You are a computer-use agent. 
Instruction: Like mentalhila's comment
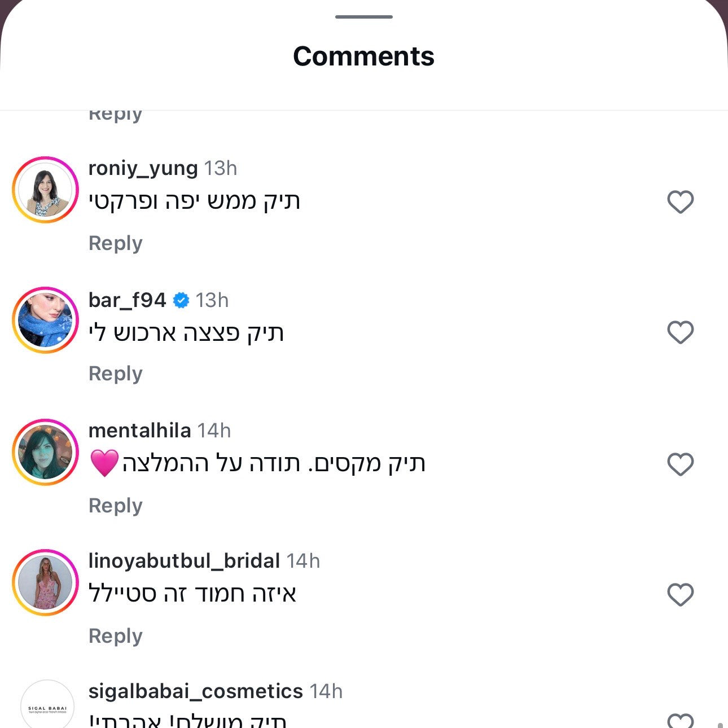point(680,464)
